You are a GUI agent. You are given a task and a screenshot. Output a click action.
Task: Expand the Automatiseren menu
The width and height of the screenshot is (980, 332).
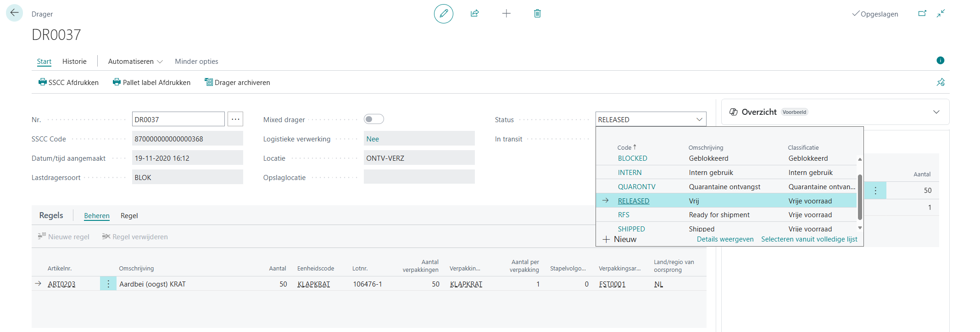coord(135,62)
